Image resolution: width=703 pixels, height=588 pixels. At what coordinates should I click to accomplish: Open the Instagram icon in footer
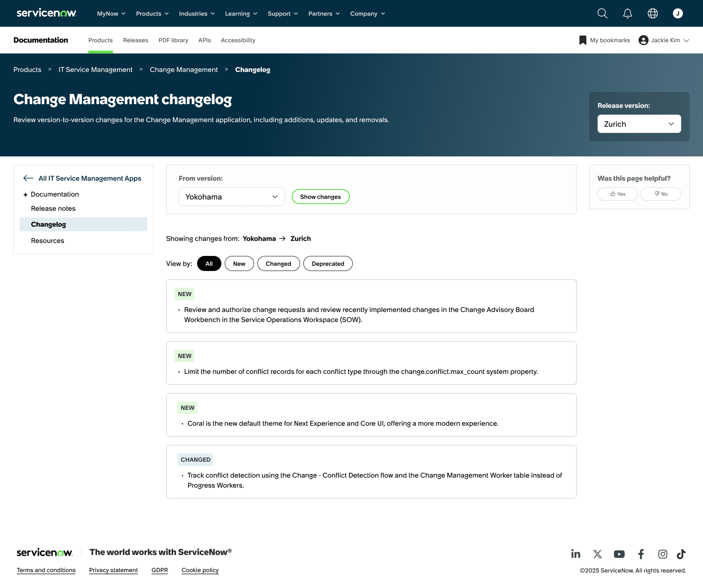pyautogui.click(x=663, y=554)
